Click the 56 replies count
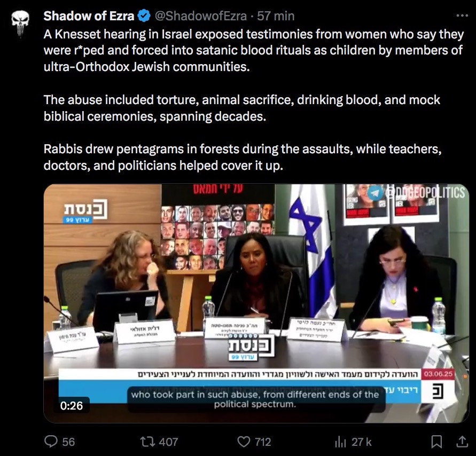 coord(68,442)
